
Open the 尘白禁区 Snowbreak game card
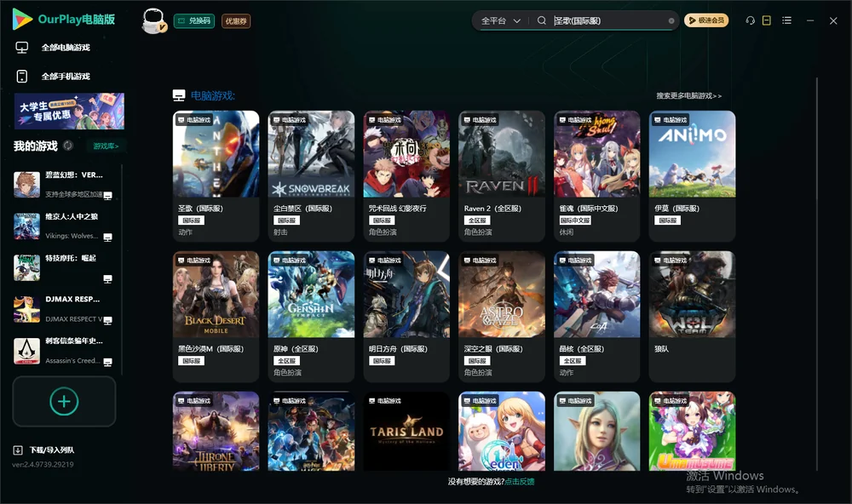[311, 176]
